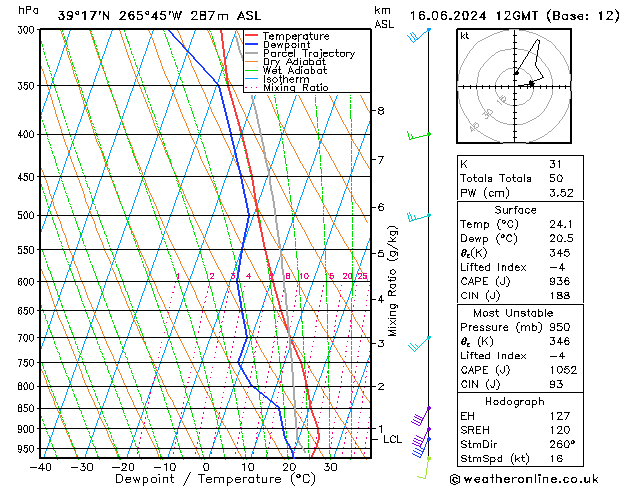Click the cyan wind barb at 700 hPa

(419, 344)
